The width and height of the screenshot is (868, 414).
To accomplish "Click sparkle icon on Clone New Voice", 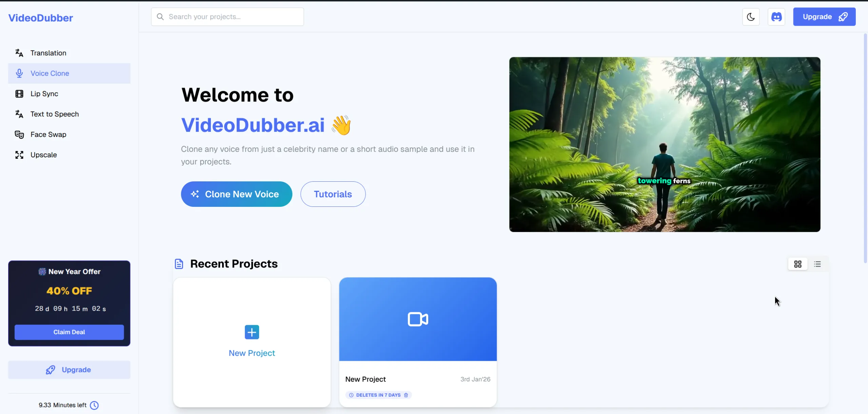I will 195,194.
